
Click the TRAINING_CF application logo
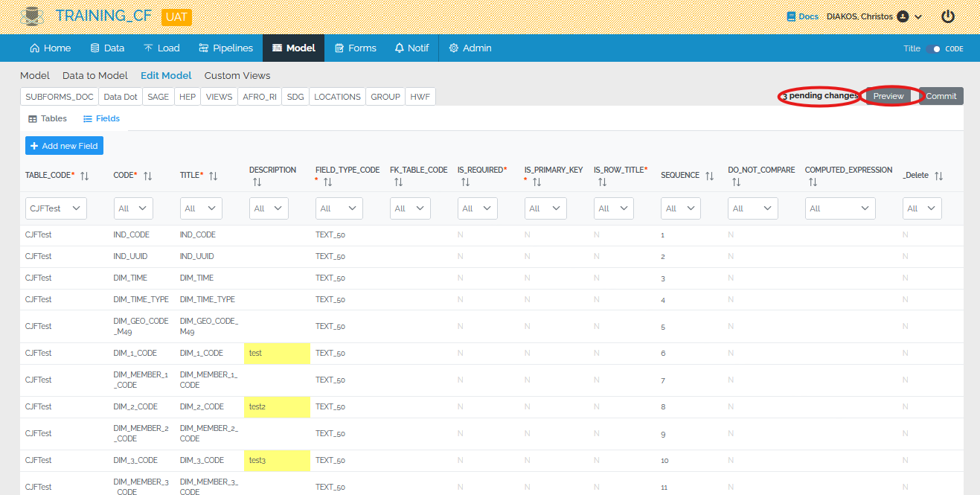[31, 16]
